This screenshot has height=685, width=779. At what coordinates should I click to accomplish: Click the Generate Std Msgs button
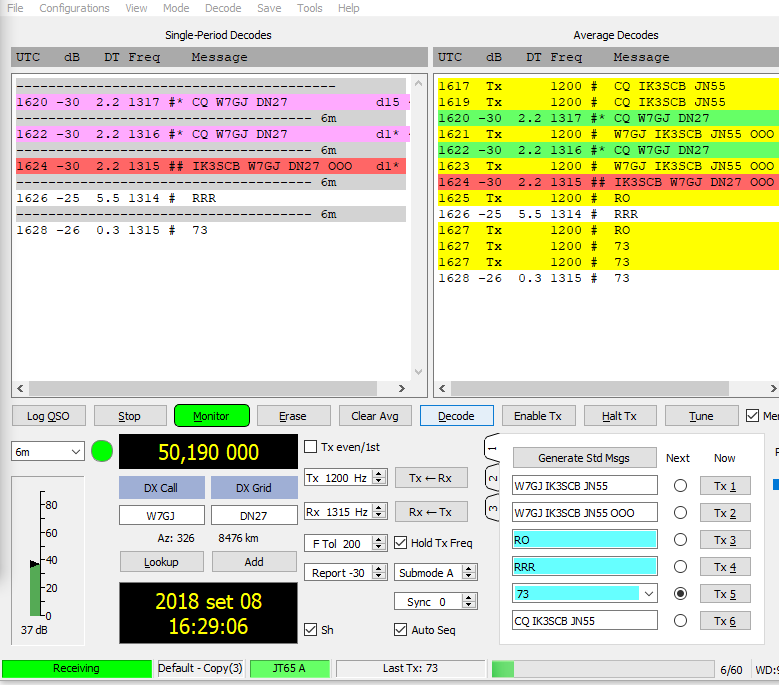[584, 458]
